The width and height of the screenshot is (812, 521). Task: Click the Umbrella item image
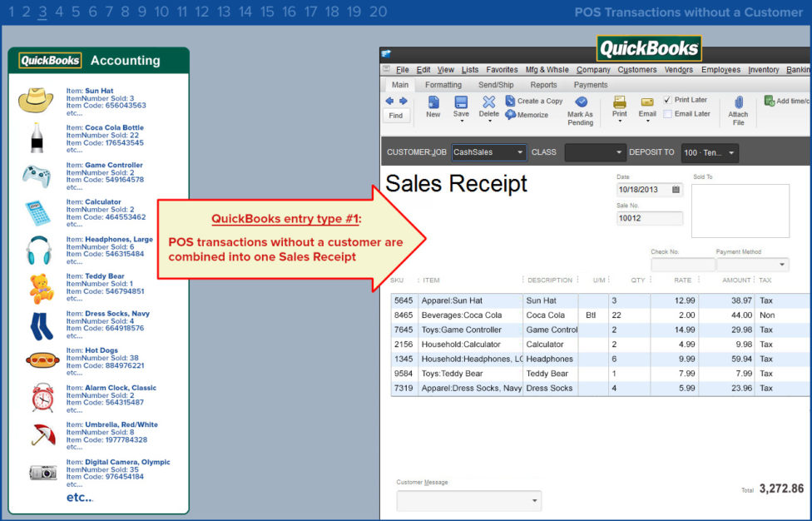point(43,434)
